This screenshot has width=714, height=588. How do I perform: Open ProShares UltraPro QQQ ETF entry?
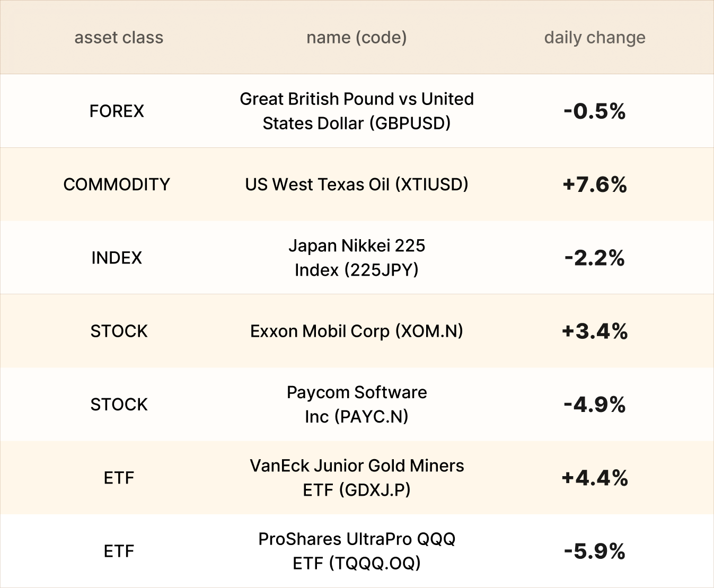[x=356, y=551]
